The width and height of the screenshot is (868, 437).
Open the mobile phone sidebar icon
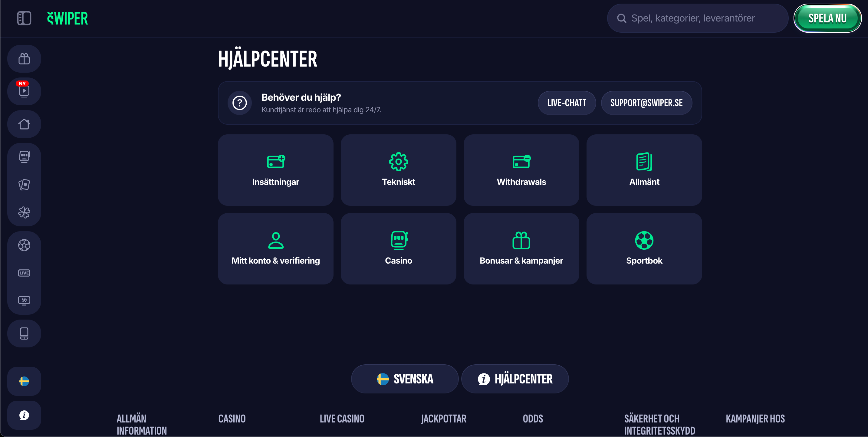24,333
